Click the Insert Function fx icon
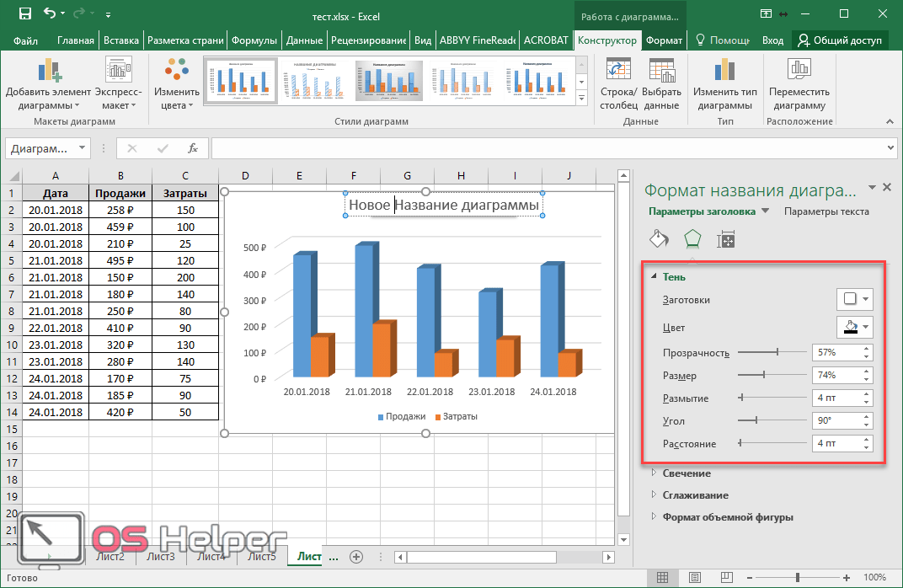 (193, 148)
